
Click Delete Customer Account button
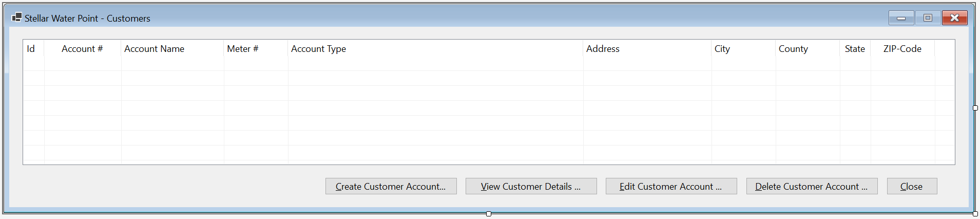(812, 186)
